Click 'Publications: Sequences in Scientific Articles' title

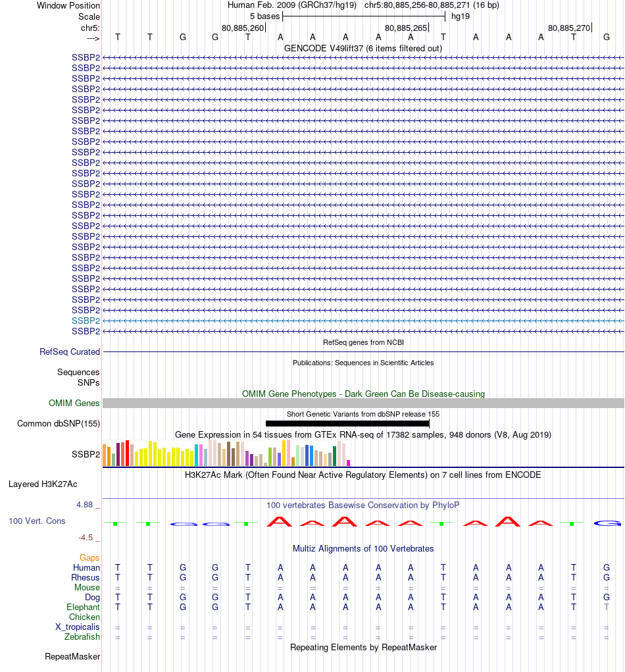click(363, 363)
